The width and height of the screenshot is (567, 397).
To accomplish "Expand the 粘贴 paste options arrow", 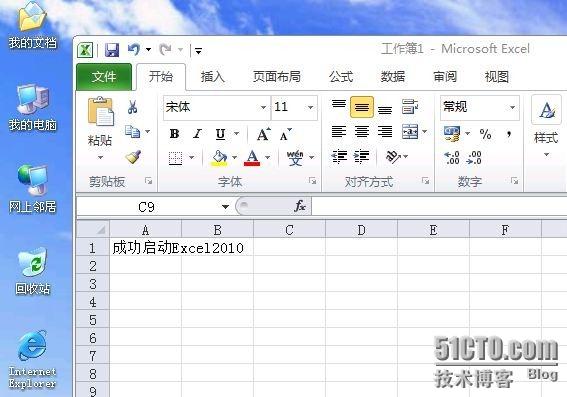I will (100, 157).
